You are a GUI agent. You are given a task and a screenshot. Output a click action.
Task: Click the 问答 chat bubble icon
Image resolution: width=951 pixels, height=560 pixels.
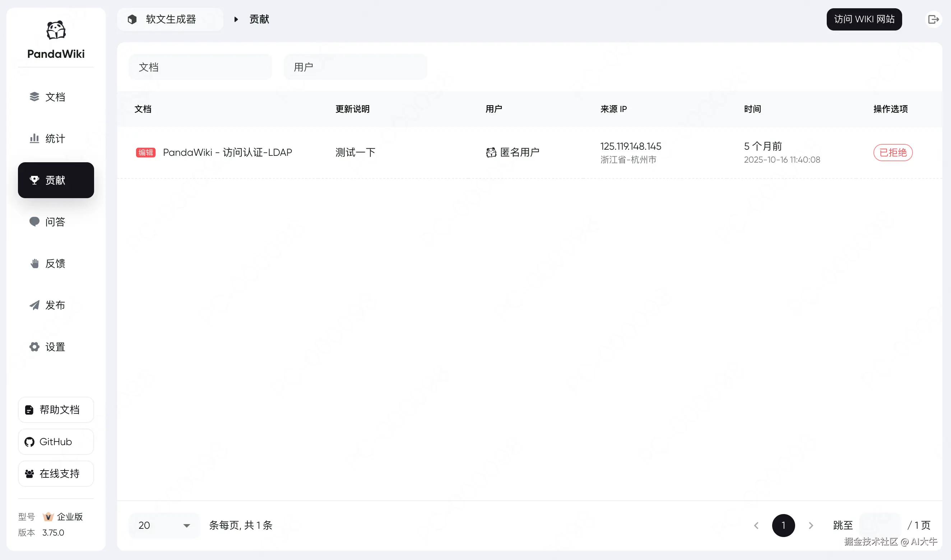pos(34,221)
